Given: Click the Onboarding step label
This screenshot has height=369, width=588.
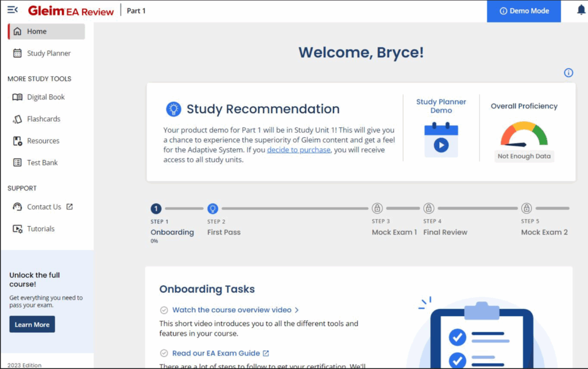Looking at the screenshot, I should pyautogui.click(x=172, y=232).
